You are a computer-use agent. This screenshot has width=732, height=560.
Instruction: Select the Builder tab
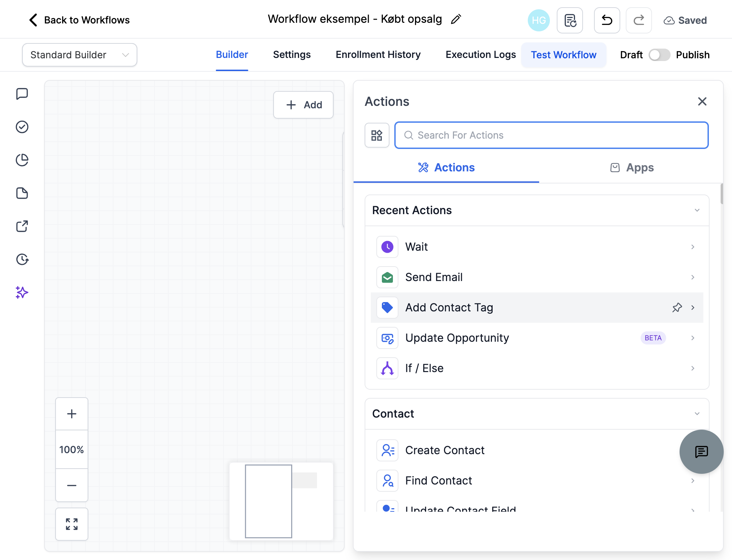point(232,55)
